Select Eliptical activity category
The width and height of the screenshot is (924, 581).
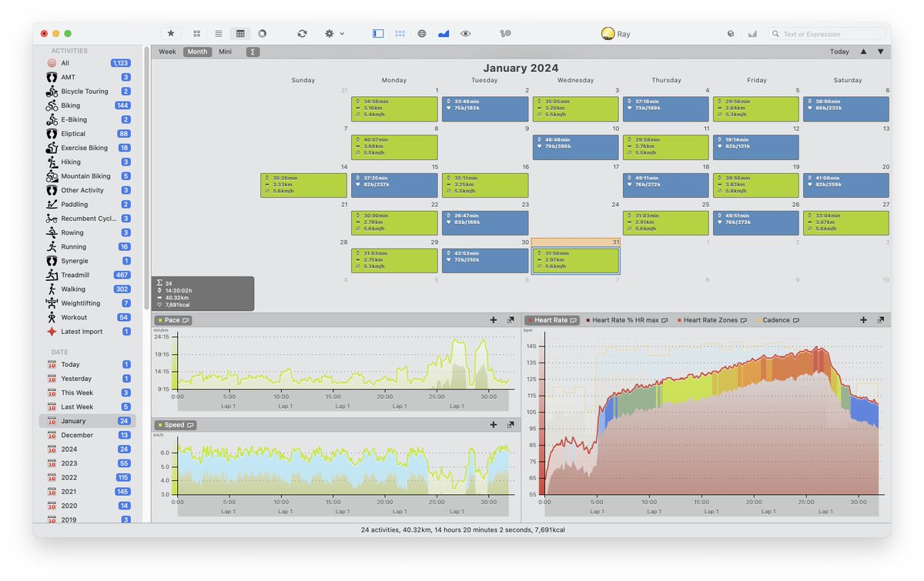(x=88, y=134)
